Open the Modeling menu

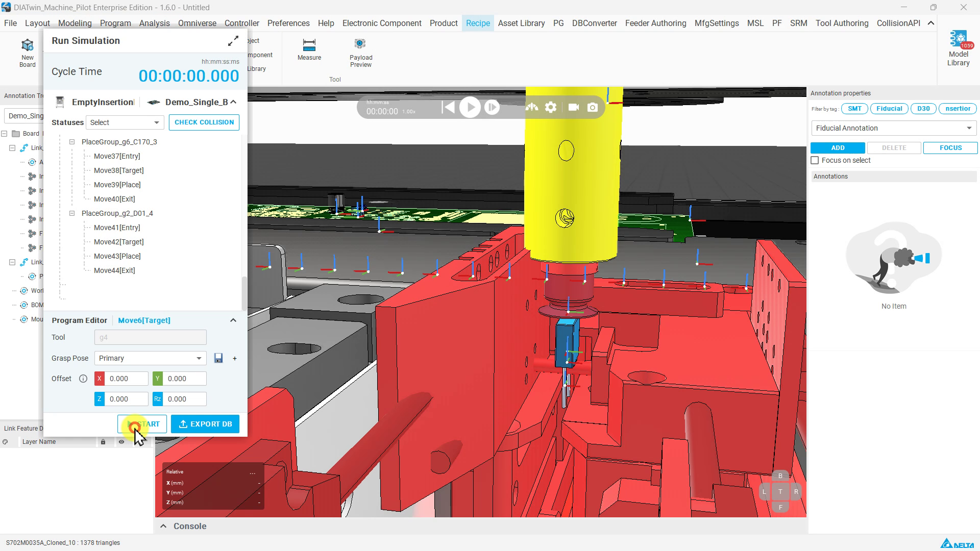pyautogui.click(x=75, y=23)
